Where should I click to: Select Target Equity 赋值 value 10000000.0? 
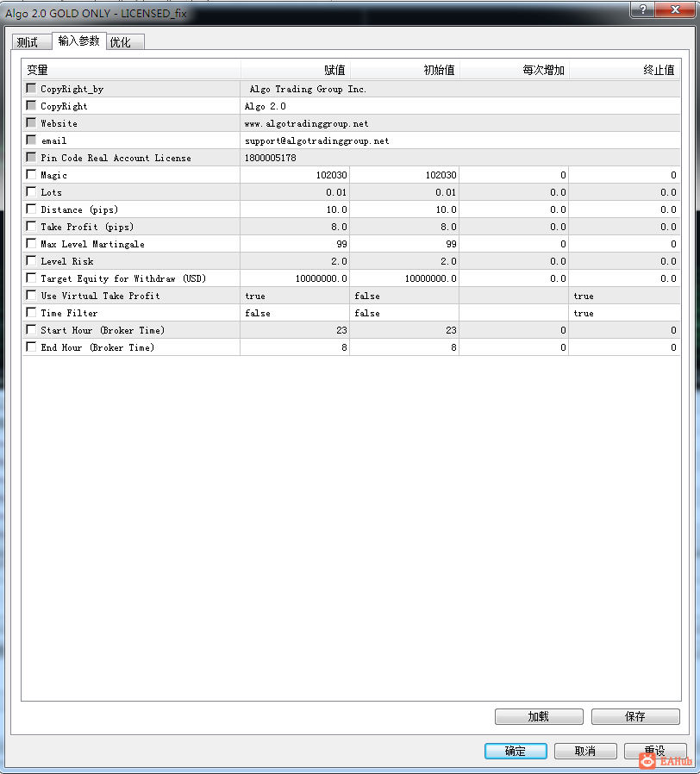(295, 278)
